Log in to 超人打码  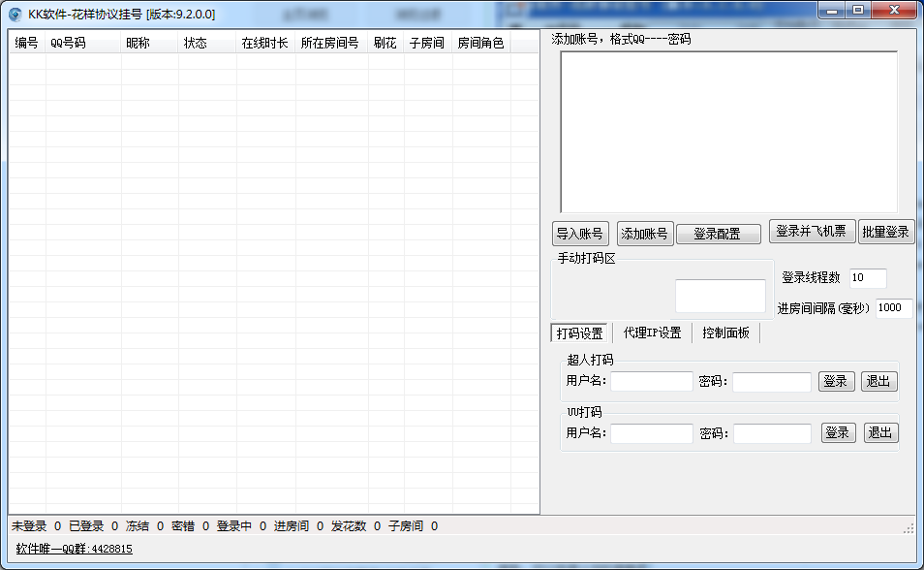836,382
